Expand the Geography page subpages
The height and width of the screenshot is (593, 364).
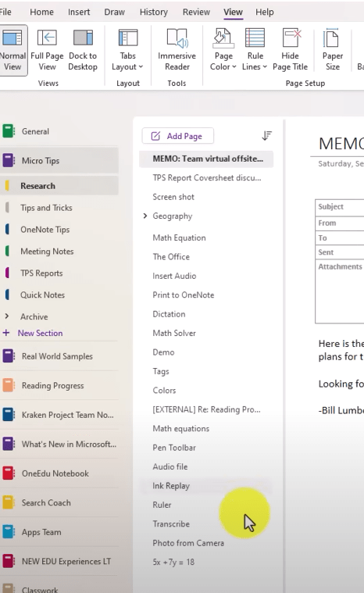(x=145, y=216)
